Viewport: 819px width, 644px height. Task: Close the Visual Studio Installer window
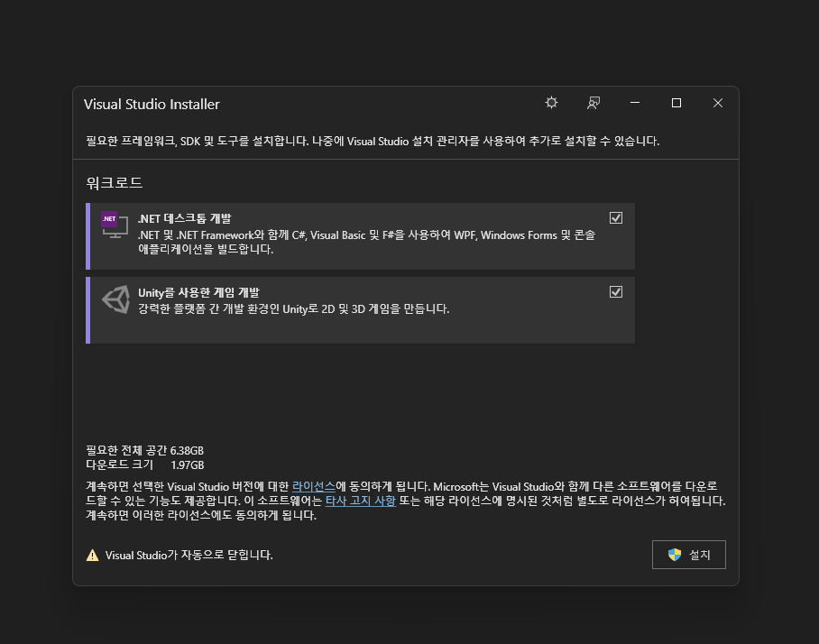tap(718, 102)
